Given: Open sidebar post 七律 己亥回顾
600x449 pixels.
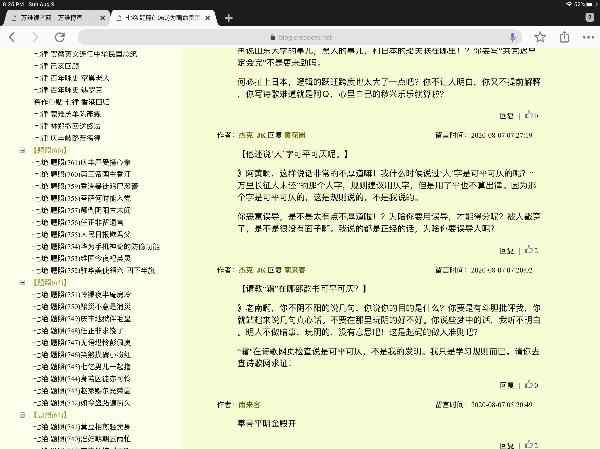Looking at the screenshot, I should (x=56, y=66).
